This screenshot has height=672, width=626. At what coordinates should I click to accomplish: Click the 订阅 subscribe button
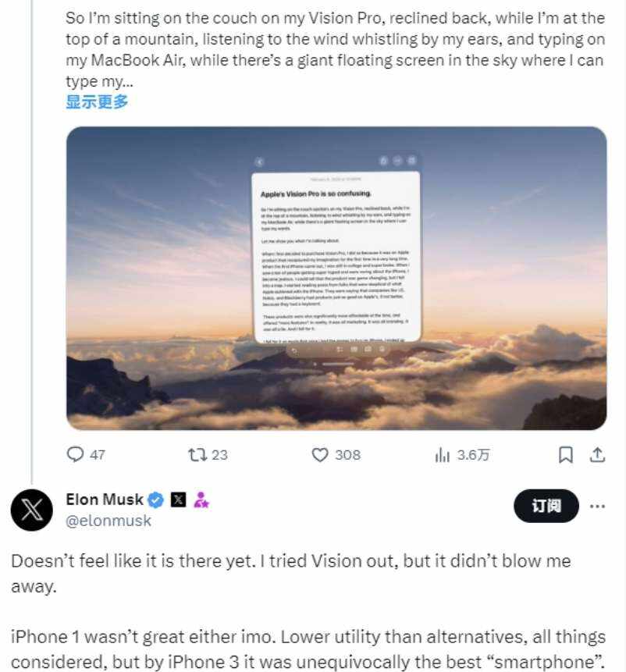click(546, 507)
